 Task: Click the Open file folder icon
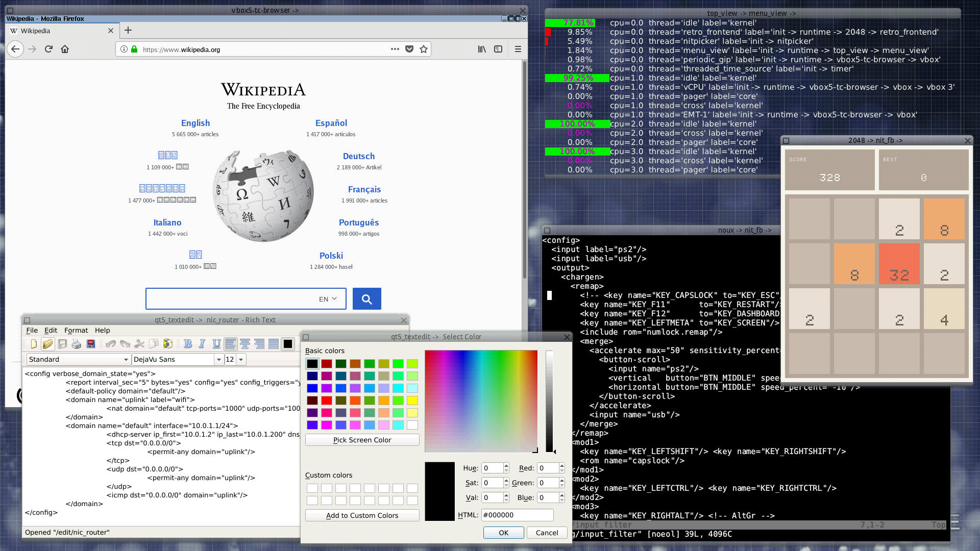pyautogui.click(x=47, y=344)
